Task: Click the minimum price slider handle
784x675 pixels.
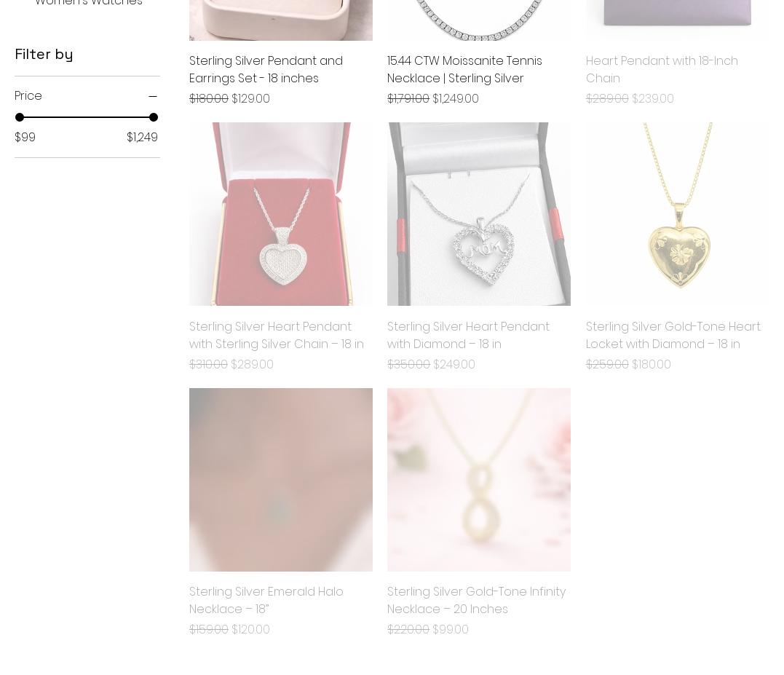Action: tap(20, 117)
